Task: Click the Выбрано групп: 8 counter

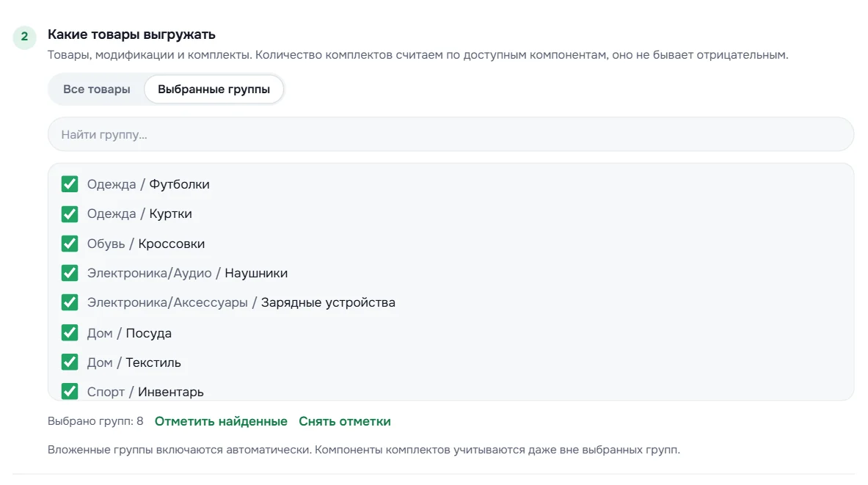Action: coord(95,421)
